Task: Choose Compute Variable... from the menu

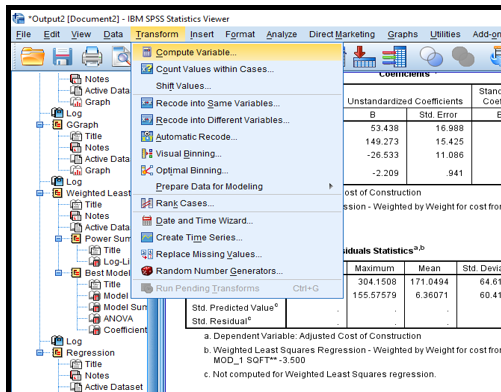Action: click(x=237, y=52)
